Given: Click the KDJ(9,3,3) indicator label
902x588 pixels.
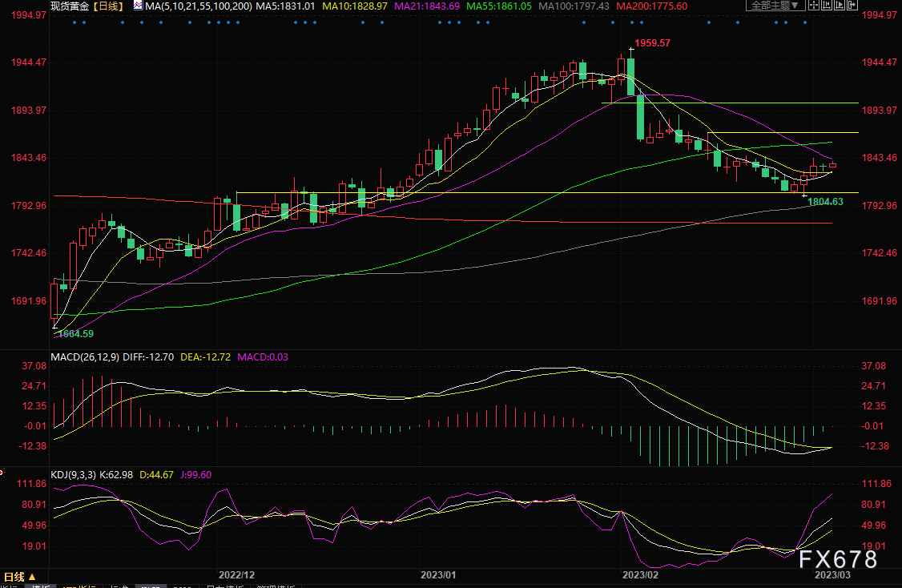Looking at the screenshot, I should click(x=74, y=475).
